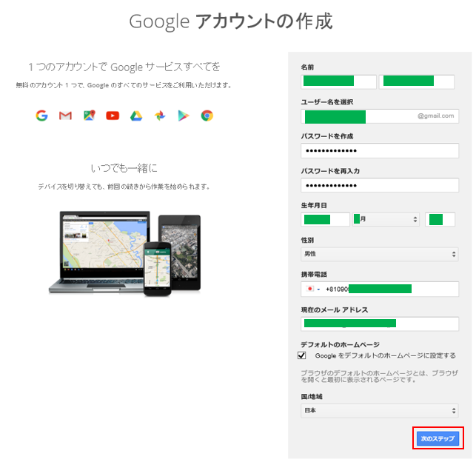Click the 'Google アカウントの作成' heading
The width and height of the screenshot is (476, 462).
click(231, 21)
